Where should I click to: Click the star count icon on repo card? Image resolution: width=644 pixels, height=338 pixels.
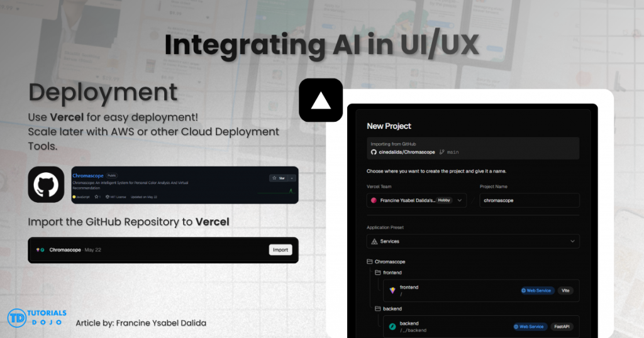(96, 197)
